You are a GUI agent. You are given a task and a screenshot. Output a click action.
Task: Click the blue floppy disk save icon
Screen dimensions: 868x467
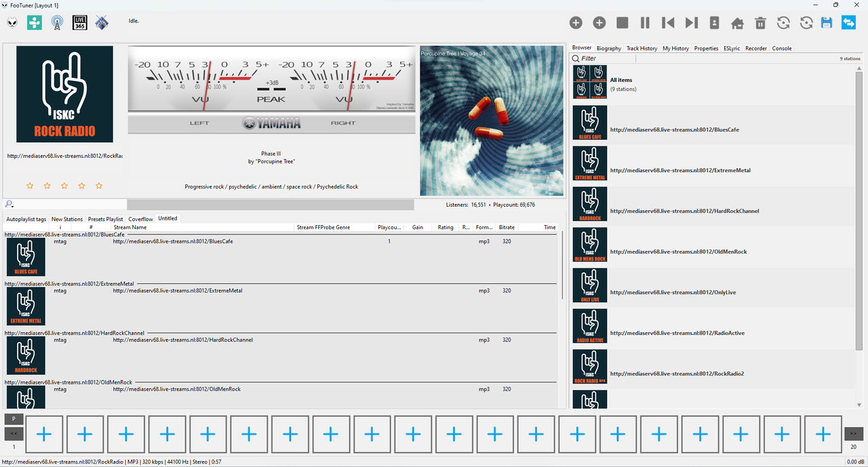(x=826, y=23)
